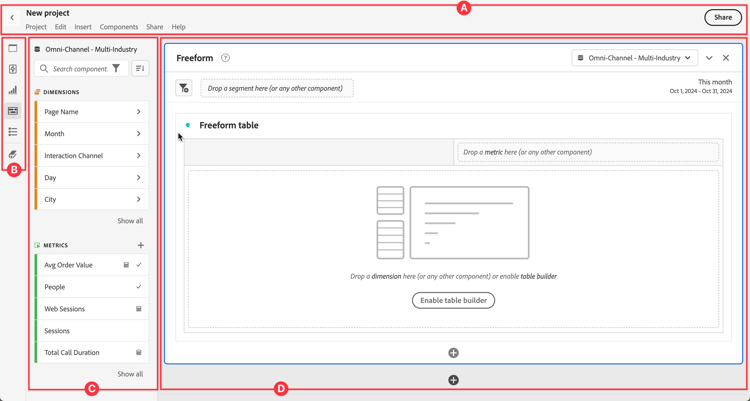Add visualization with plus inside Freeform panel
Screen dimensions: 750x401
click(453, 353)
